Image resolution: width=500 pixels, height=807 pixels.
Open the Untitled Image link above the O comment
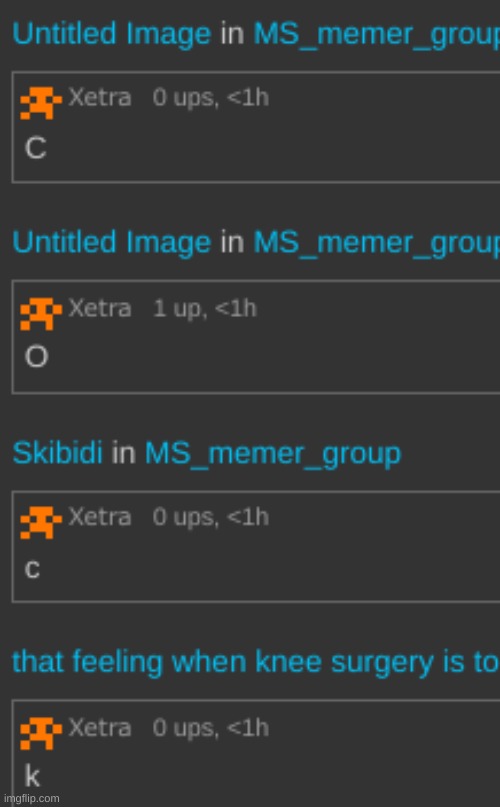click(x=111, y=242)
